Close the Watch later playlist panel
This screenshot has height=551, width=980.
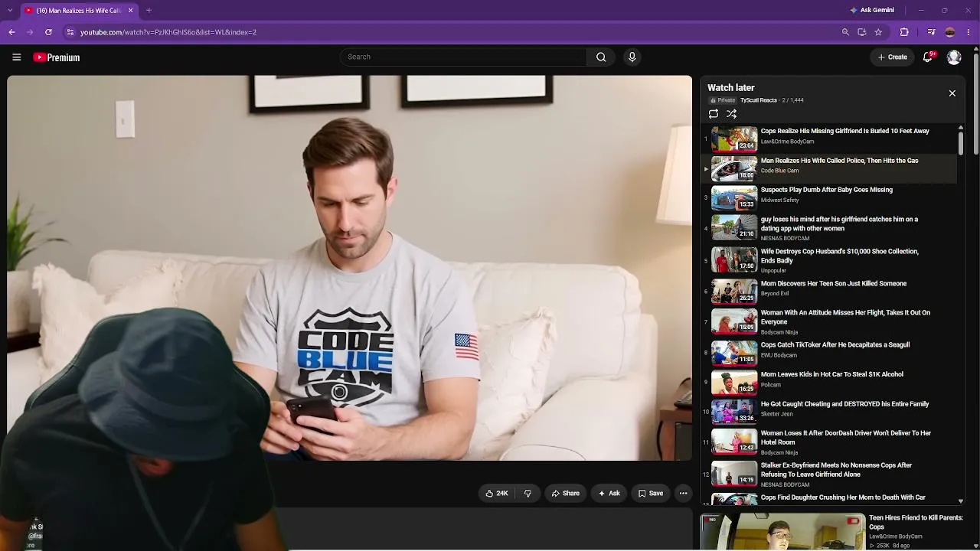[952, 93]
